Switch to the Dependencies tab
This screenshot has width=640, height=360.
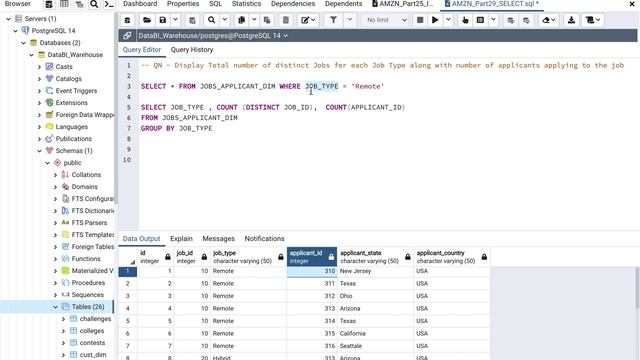[x=293, y=4]
